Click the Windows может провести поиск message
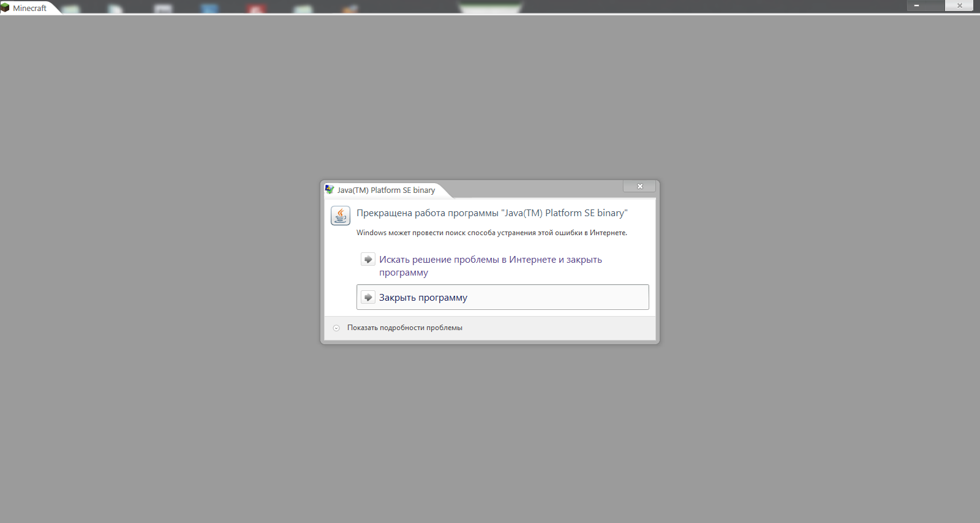Screen dimensions: 980x523 492,233
